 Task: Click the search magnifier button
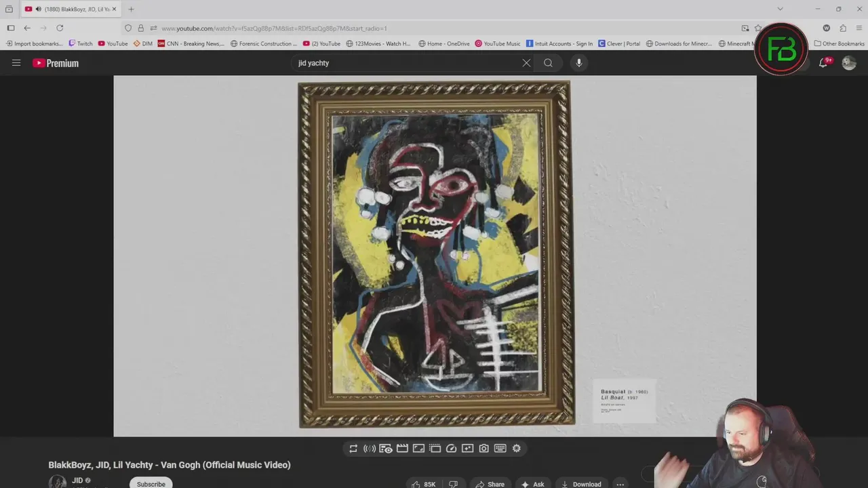click(548, 63)
